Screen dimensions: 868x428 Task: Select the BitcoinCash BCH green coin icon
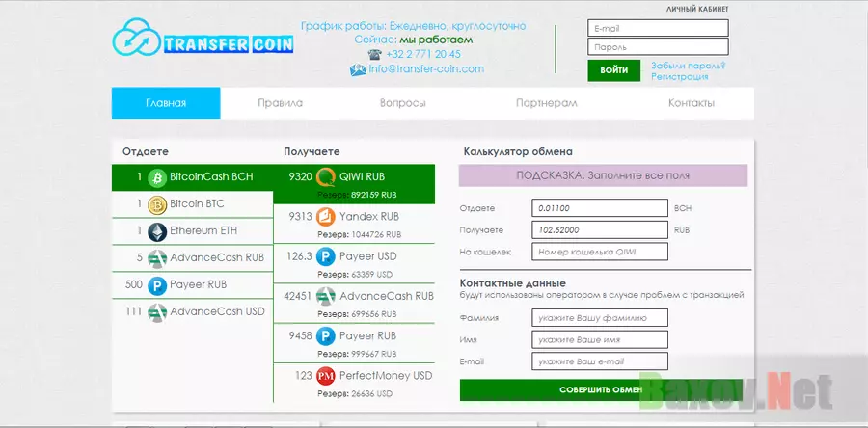157,177
